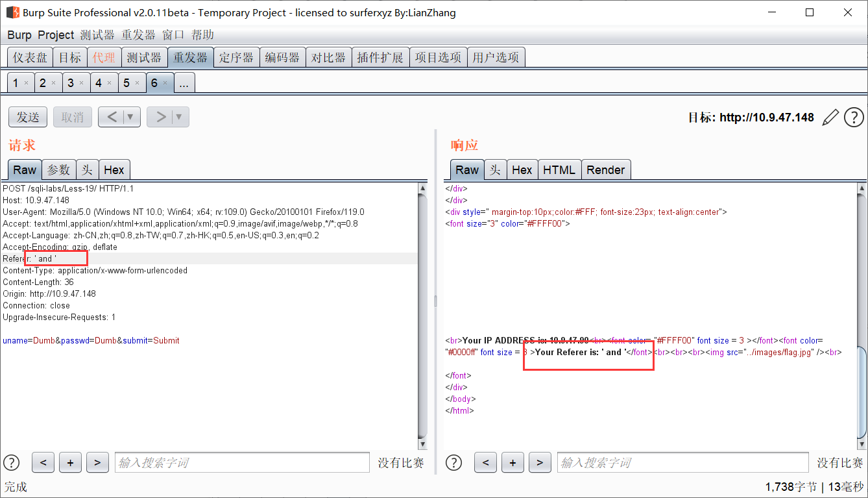Click the request panel help icon
Screen dimensions: 868x498
click(x=11, y=462)
